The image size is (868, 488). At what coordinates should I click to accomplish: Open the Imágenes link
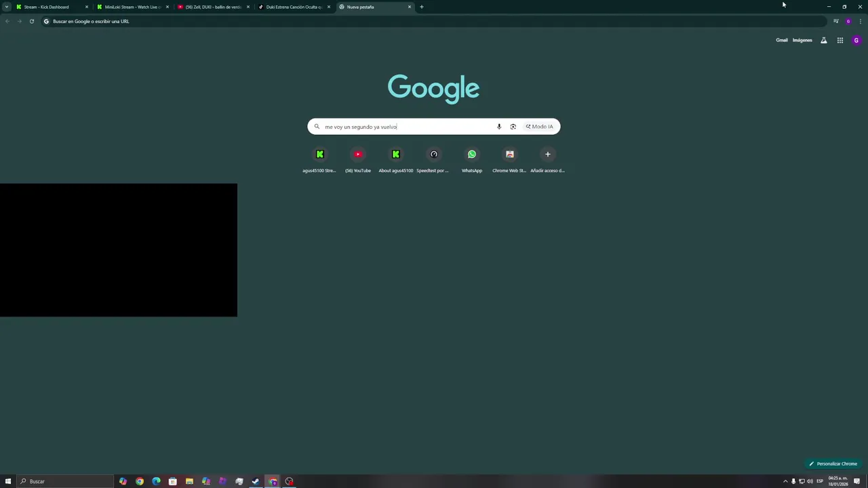(802, 40)
